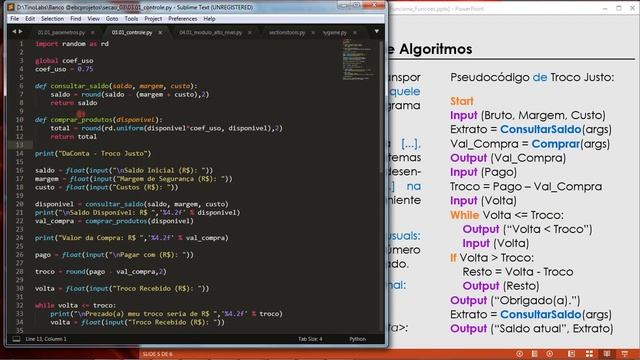640x360 pixels.
Task: Open the sectiontoon.py tab
Action: (287, 32)
